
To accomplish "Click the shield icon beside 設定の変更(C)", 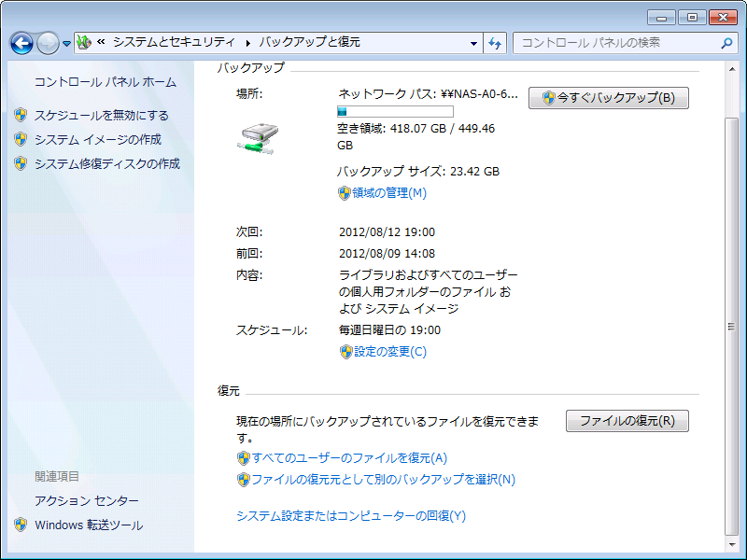I will click(345, 352).
